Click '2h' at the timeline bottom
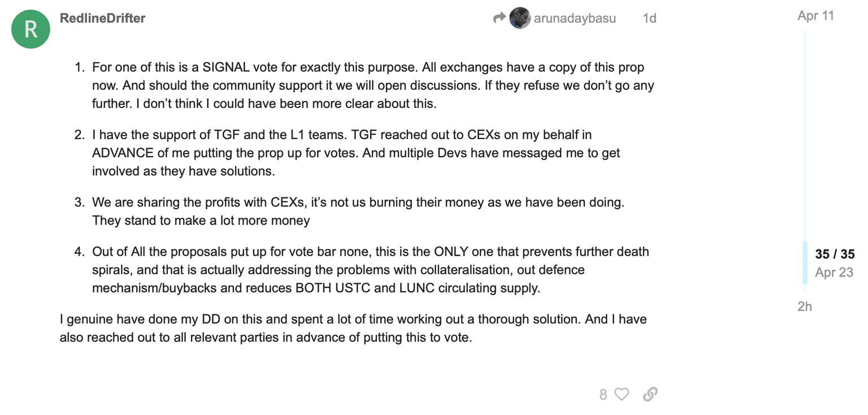This screenshot has width=868, height=415. coord(805,306)
